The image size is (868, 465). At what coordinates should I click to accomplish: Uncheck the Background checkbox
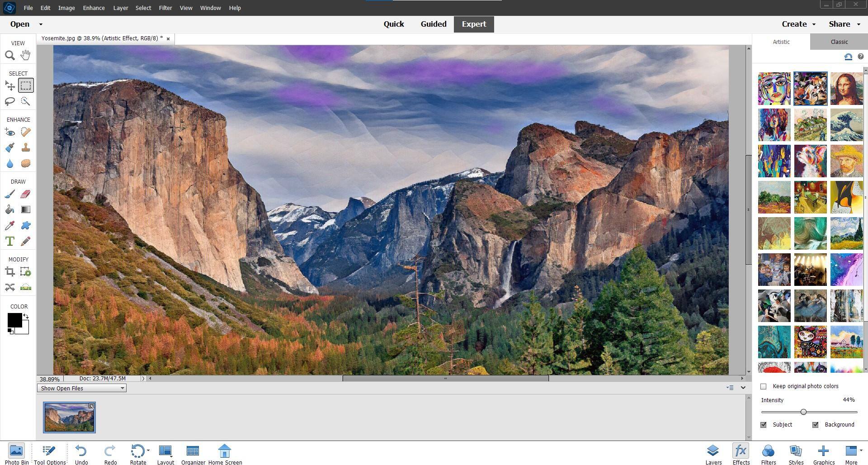[816, 425]
